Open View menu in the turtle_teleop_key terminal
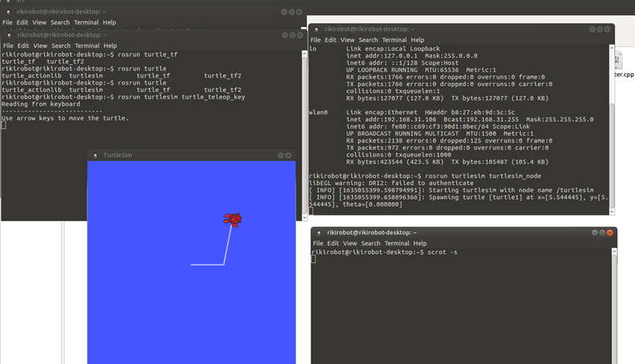 click(40, 45)
